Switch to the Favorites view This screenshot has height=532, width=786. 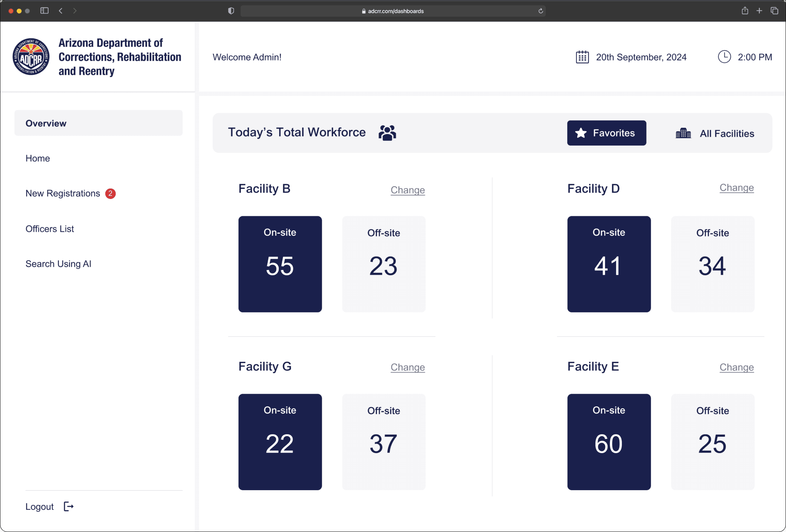[606, 133]
